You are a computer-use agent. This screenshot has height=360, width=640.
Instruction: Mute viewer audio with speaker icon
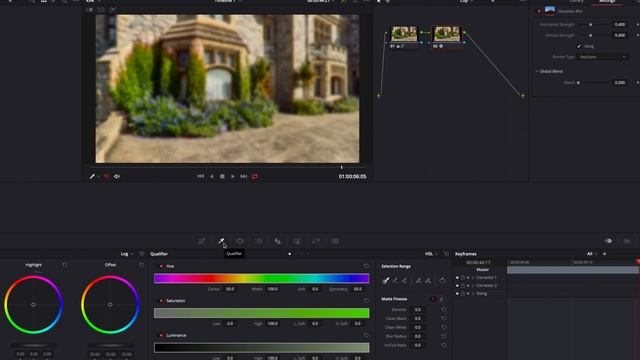pyautogui.click(x=117, y=176)
